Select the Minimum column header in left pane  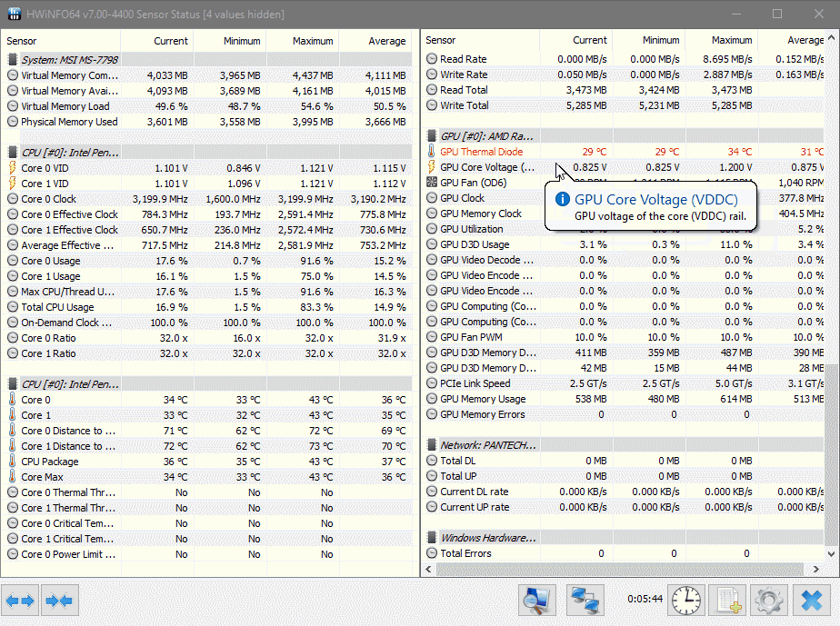tap(229, 41)
